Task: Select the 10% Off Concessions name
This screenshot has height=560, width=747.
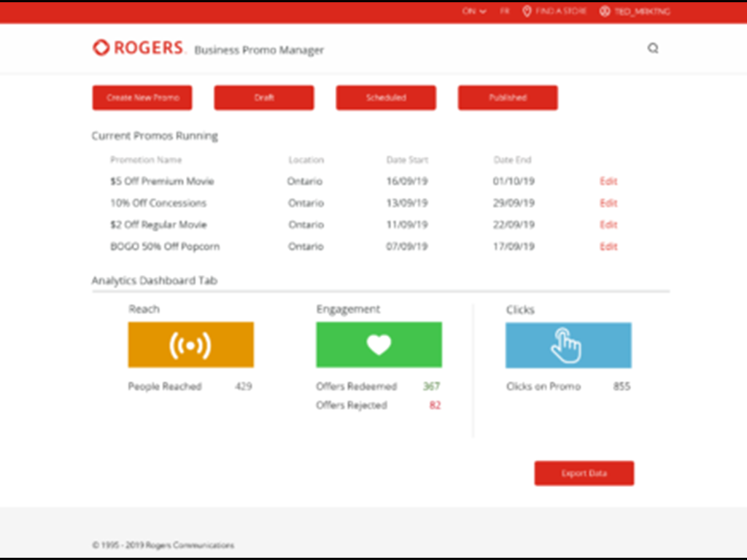Action: click(x=158, y=203)
